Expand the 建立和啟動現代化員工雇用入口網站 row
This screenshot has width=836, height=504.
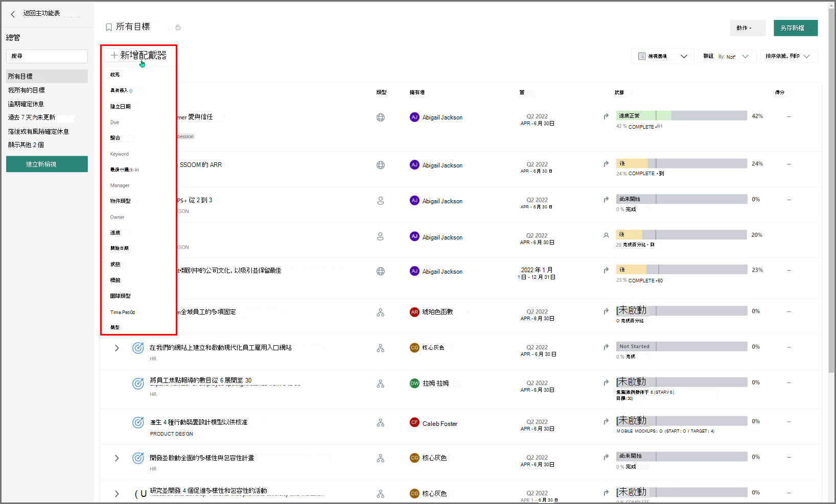(x=117, y=348)
